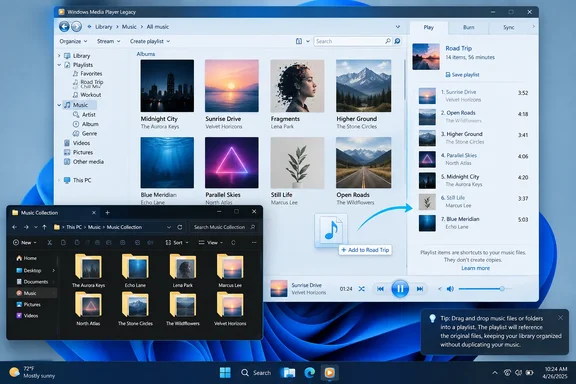This screenshot has height=384, width=576.
Task: Select the Favorites playlist
Action: coord(87,73)
